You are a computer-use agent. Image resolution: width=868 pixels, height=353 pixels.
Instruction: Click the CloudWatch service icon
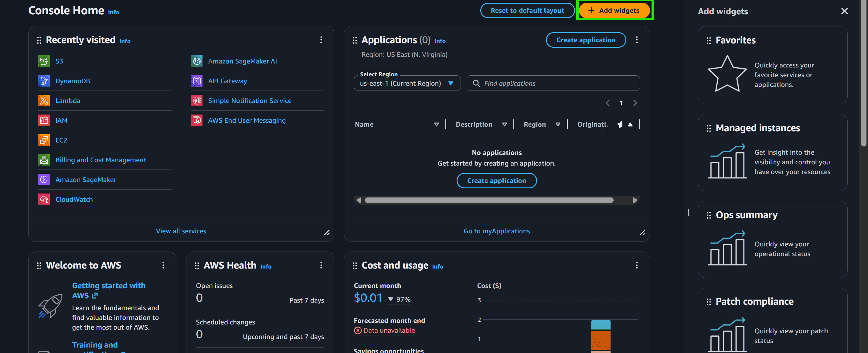(x=44, y=199)
